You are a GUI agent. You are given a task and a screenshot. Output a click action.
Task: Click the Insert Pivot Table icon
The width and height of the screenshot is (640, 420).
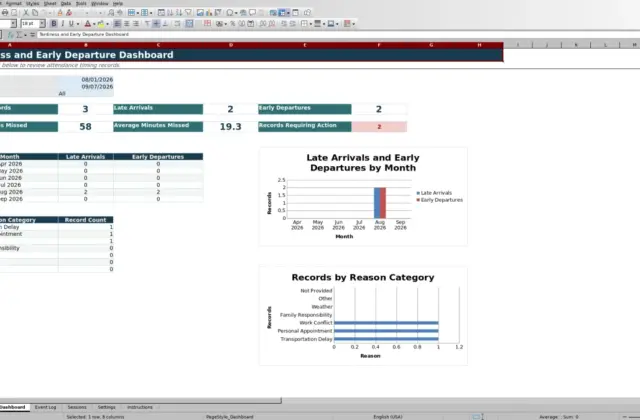tap(218, 13)
